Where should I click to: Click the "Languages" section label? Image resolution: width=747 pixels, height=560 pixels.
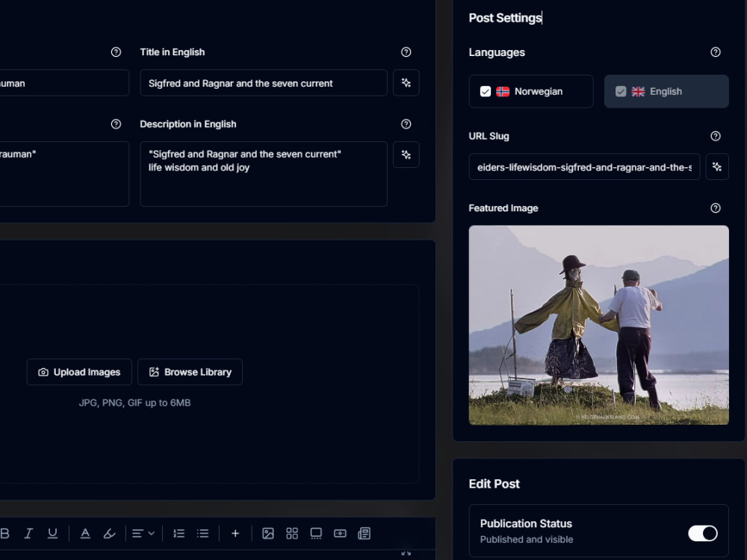tap(497, 52)
